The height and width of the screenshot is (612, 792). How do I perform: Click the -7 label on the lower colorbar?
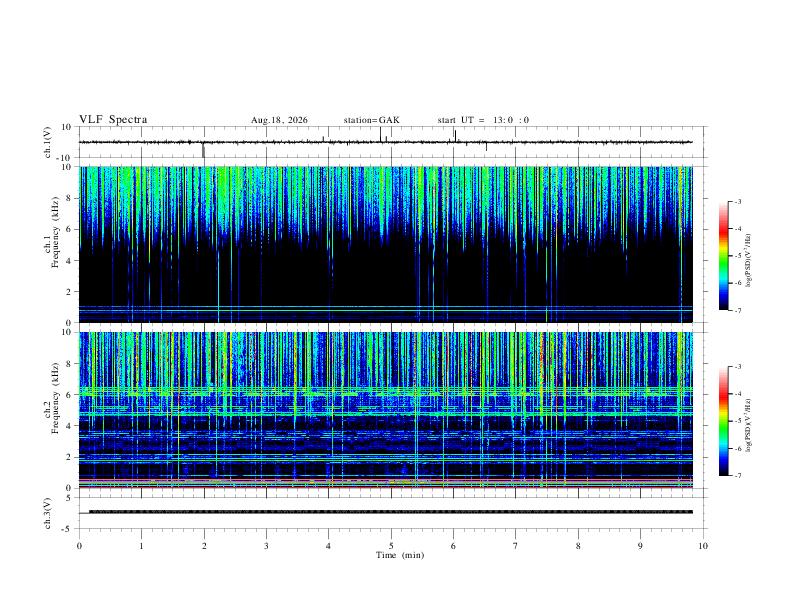click(737, 476)
